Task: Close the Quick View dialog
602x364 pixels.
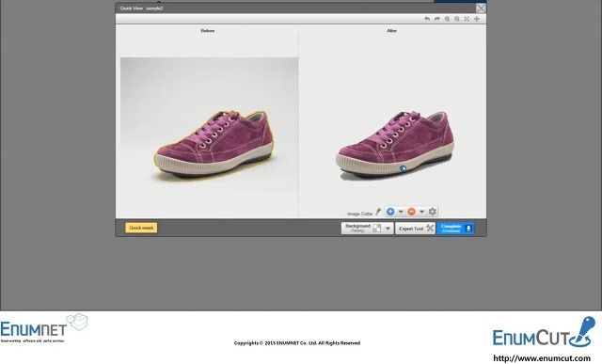Action: coord(481,8)
